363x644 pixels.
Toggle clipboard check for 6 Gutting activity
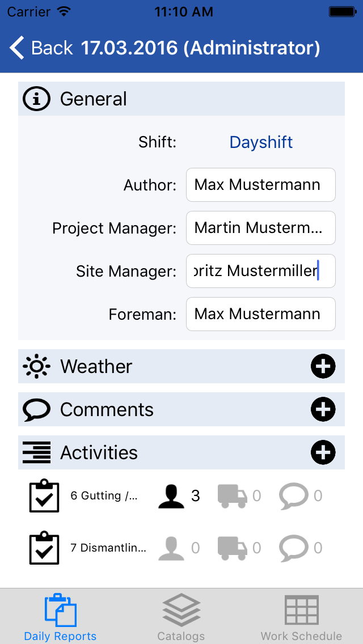44,496
